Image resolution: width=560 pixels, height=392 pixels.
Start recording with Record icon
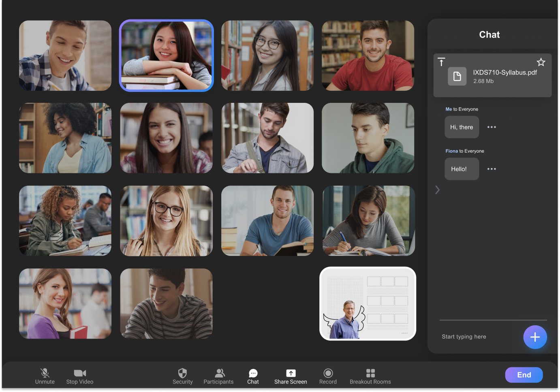pyautogui.click(x=328, y=373)
